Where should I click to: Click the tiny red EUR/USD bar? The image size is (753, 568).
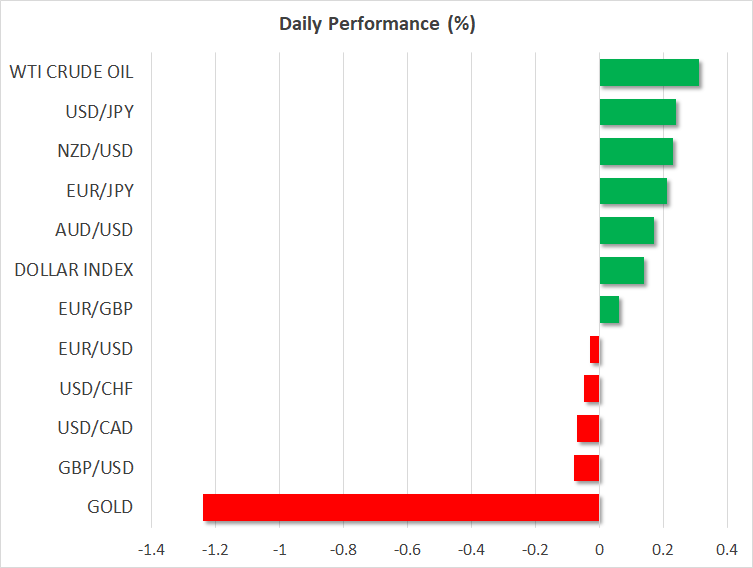point(594,349)
